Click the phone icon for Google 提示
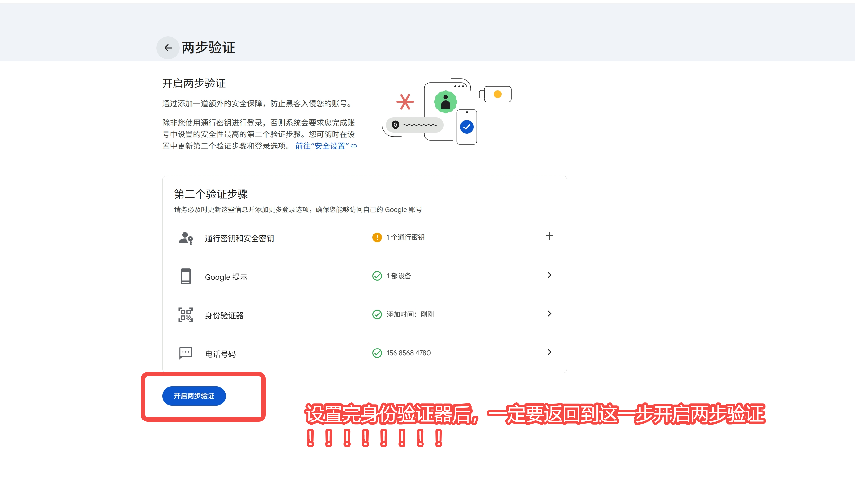Screen dimensions: 855x504 pos(185,277)
